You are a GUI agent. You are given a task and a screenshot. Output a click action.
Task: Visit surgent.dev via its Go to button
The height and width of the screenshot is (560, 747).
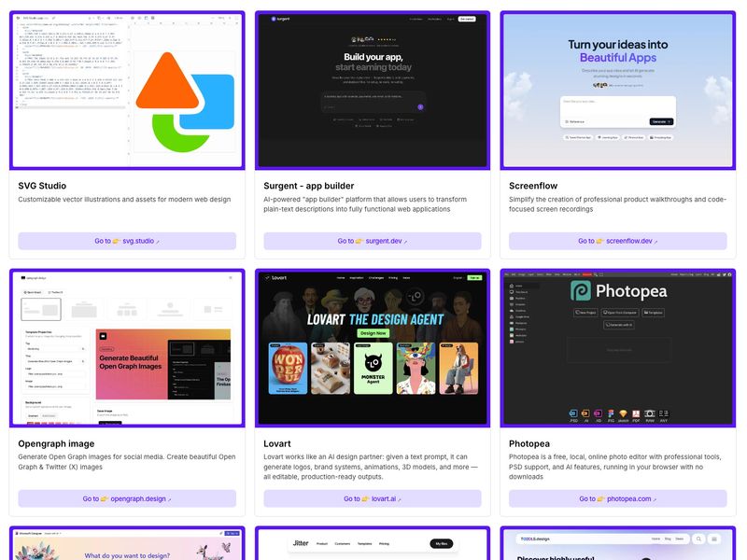pyautogui.click(x=373, y=241)
